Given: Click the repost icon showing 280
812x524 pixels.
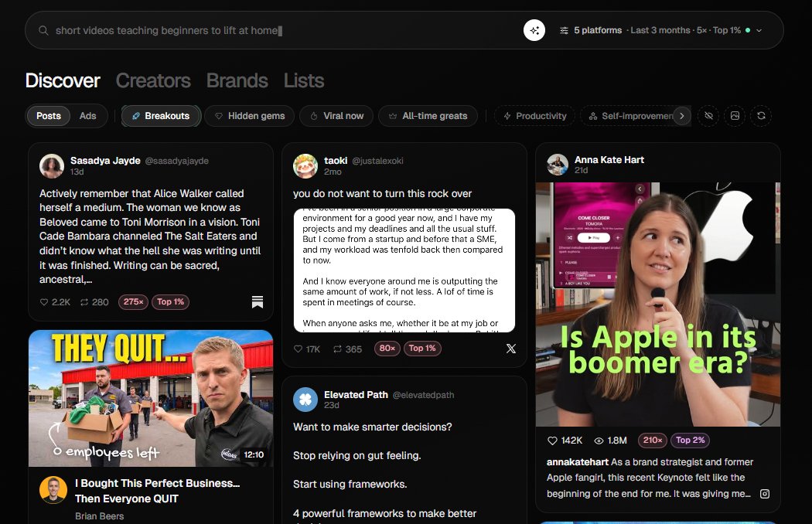Looking at the screenshot, I should coord(84,302).
